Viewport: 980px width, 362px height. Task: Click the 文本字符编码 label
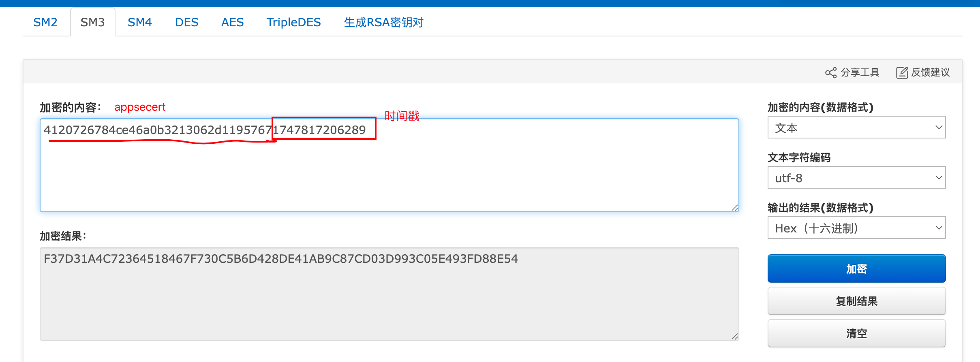click(x=799, y=158)
